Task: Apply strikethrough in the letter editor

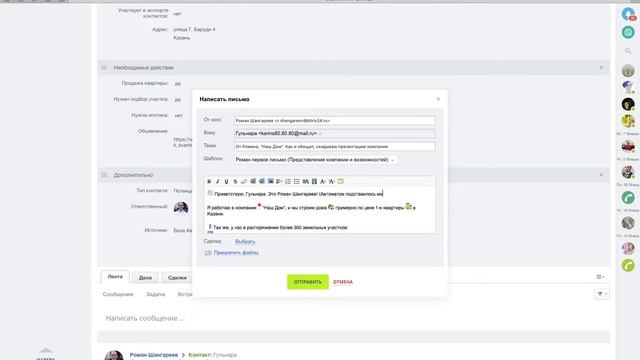Action: [235, 181]
